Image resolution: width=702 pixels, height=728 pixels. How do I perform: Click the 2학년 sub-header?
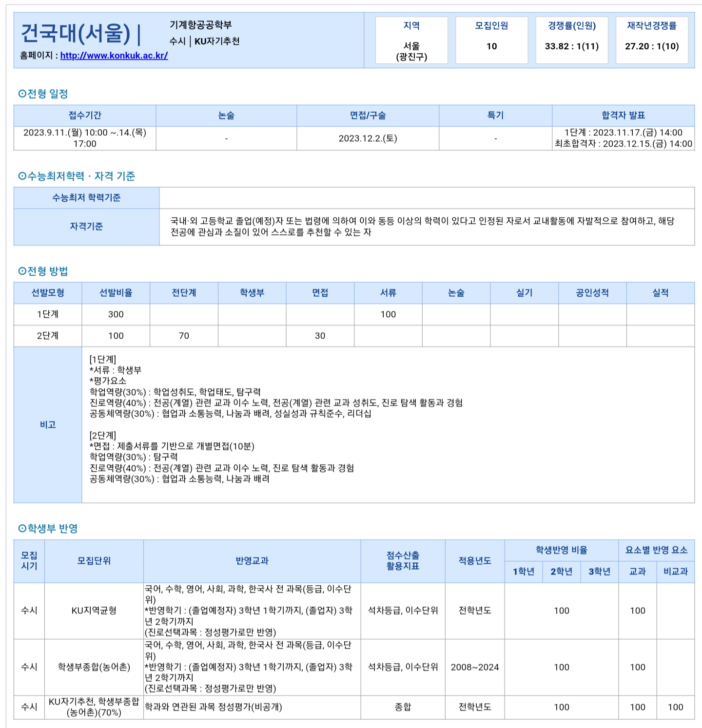coord(562,572)
